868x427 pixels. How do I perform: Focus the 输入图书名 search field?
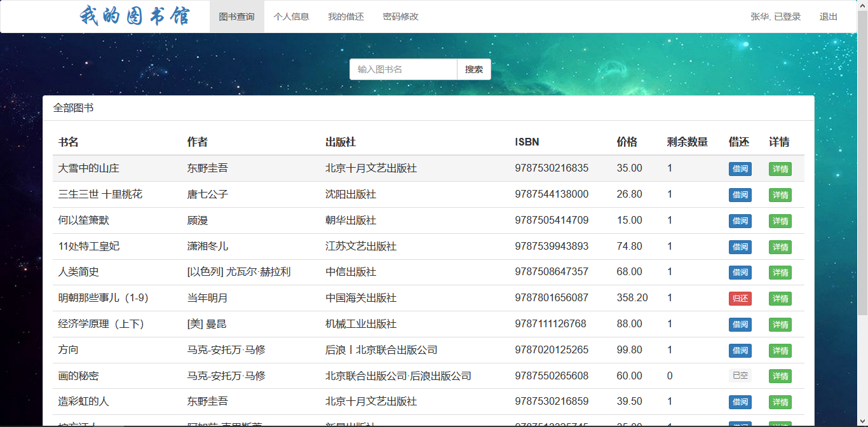(x=403, y=69)
